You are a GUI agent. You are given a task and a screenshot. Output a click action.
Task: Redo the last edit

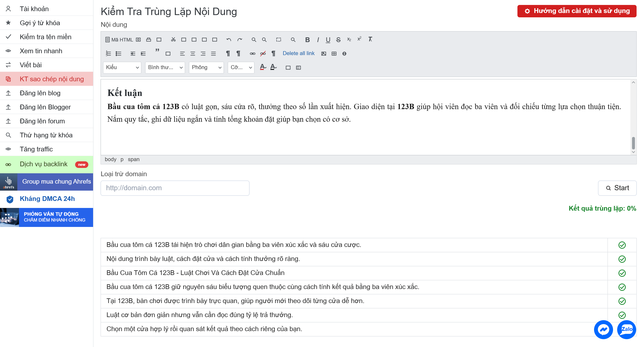(240, 40)
